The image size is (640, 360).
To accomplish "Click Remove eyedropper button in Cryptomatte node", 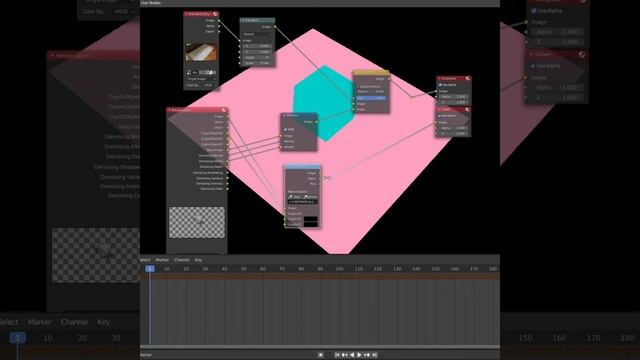I will [310, 197].
